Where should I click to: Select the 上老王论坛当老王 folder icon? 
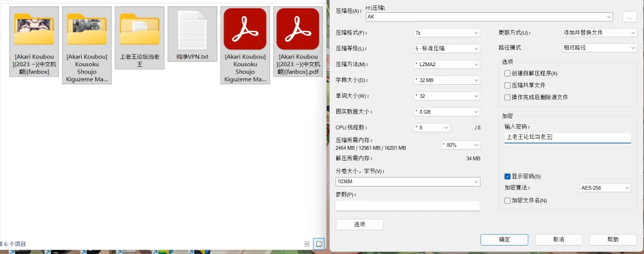pyautogui.click(x=140, y=29)
